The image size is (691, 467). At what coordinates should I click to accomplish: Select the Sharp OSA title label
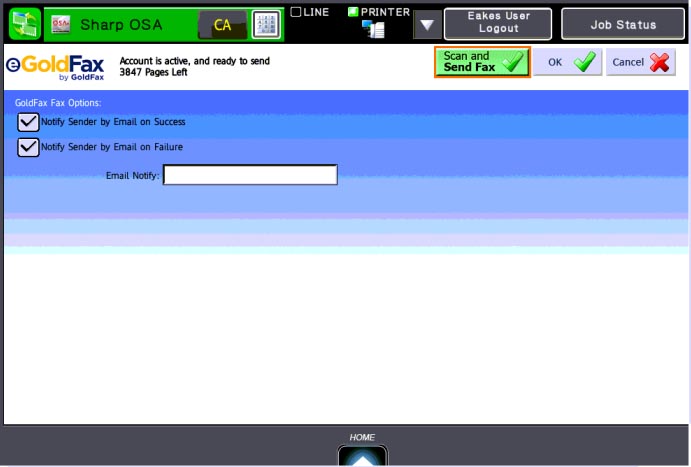coord(121,25)
